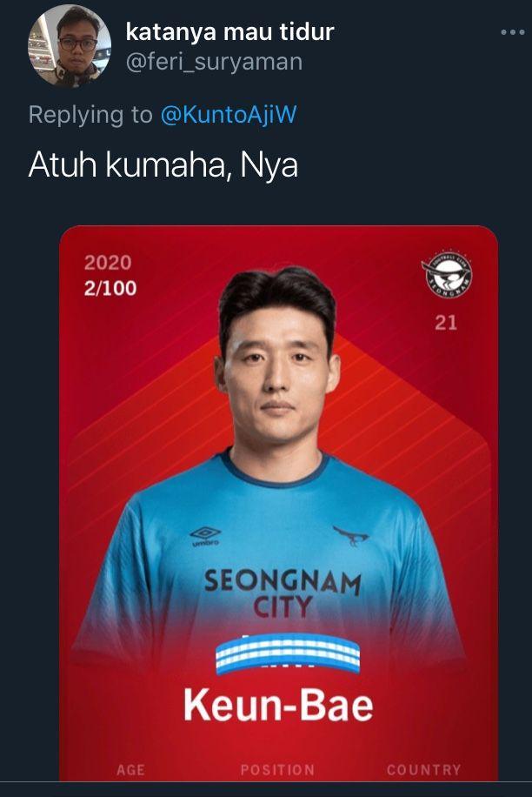532x797 pixels.
Task: Tap the blue-white stadium graphic above Keun-Bae
Action: click(x=288, y=653)
